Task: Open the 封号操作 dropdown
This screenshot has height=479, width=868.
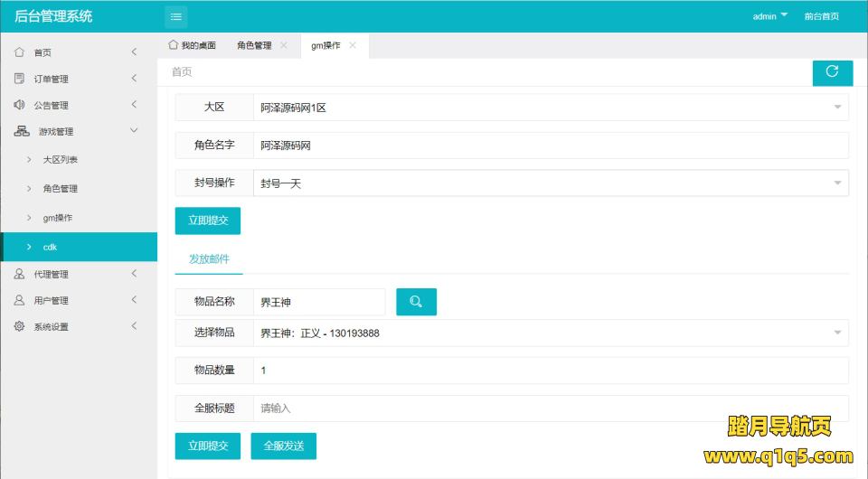Action: click(x=550, y=183)
